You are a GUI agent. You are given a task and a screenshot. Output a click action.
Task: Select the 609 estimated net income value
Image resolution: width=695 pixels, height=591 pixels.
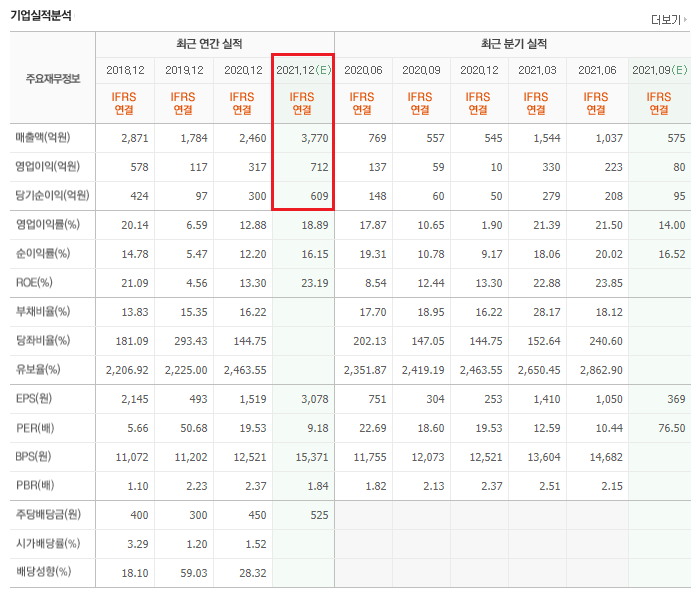pyautogui.click(x=319, y=196)
